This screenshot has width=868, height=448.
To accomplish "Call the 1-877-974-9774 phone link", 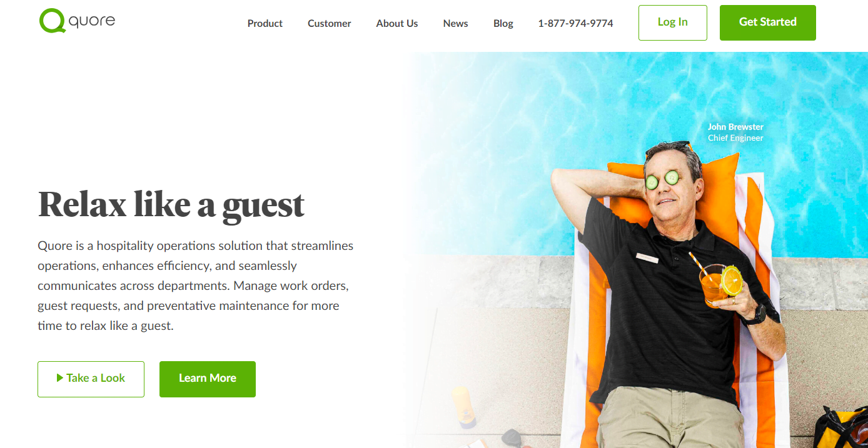I will pos(575,23).
